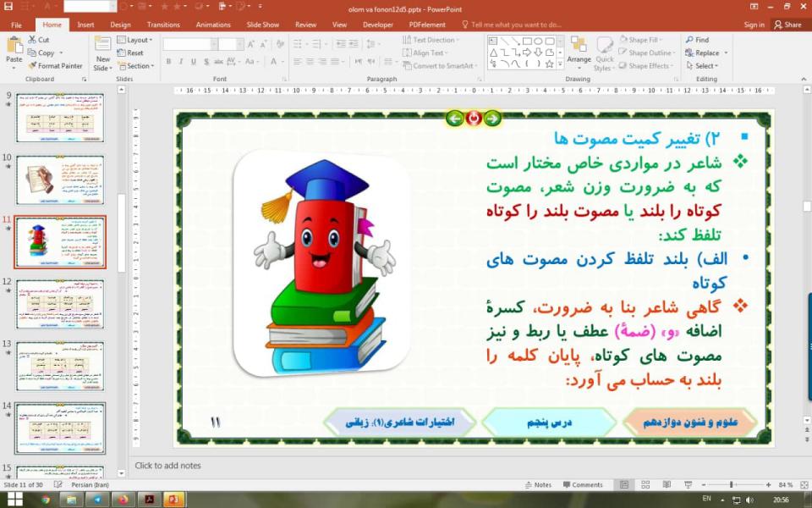Toggle Notes pane in status bar

(x=538, y=484)
